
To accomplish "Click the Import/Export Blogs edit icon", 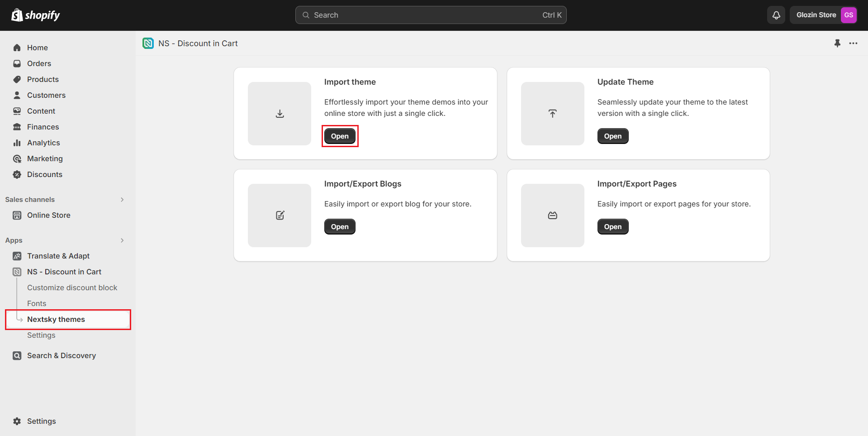I will 280,216.
